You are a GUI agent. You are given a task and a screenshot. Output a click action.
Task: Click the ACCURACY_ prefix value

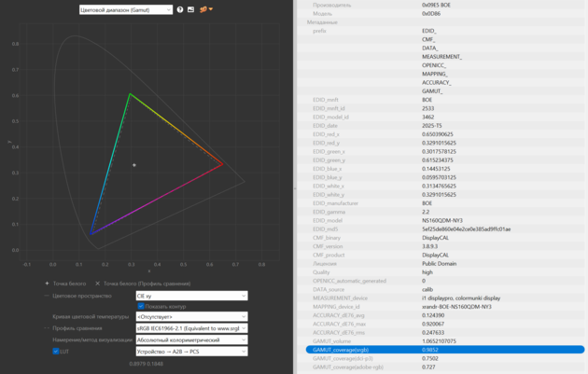[437, 82]
